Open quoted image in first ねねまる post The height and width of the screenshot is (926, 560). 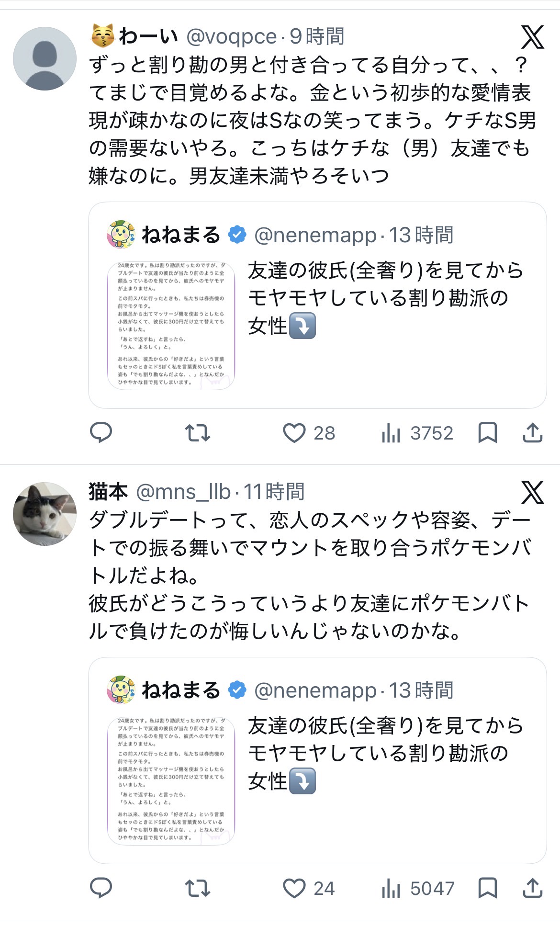pyautogui.click(x=171, y=325)
